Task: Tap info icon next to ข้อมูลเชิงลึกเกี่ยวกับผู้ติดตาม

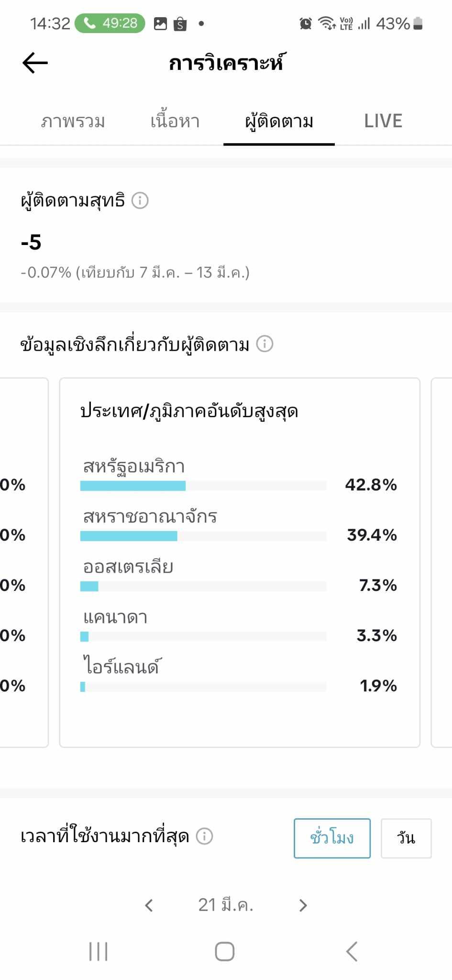Action: tap(265, 344)
